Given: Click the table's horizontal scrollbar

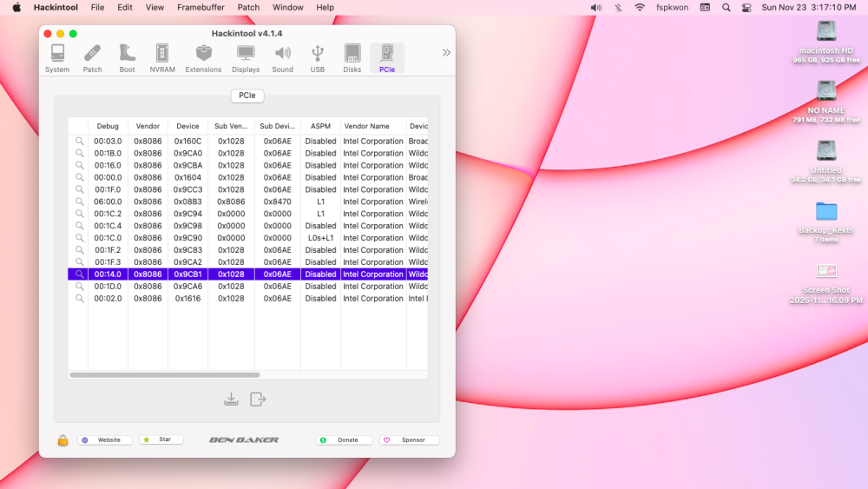Looking at the screenshot, I should pos(165,375).
